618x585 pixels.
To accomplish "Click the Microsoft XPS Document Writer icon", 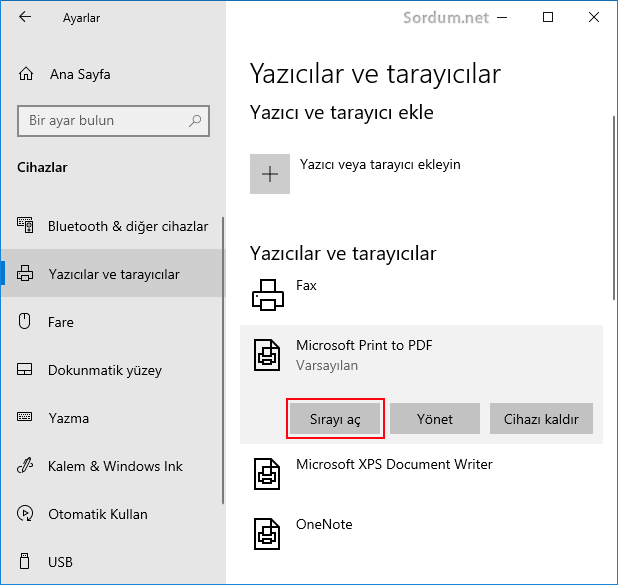I will click(x=268, y=473).
